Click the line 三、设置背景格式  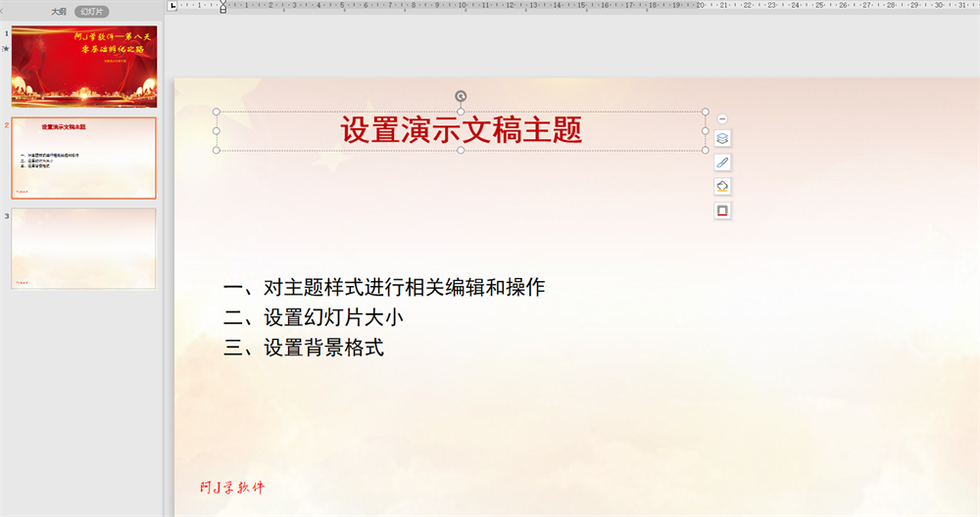click(x=304, y=348)
